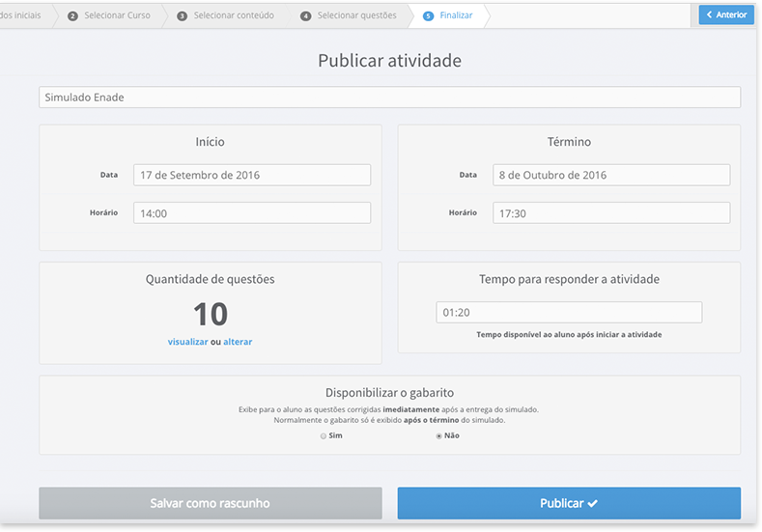Click the step 4 number badge

[x=306, y=16]
